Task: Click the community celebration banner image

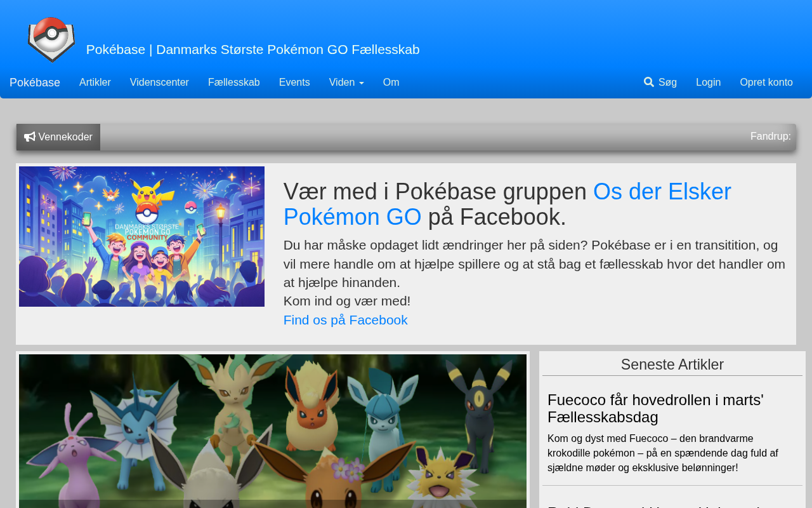Action: point(141,236)
